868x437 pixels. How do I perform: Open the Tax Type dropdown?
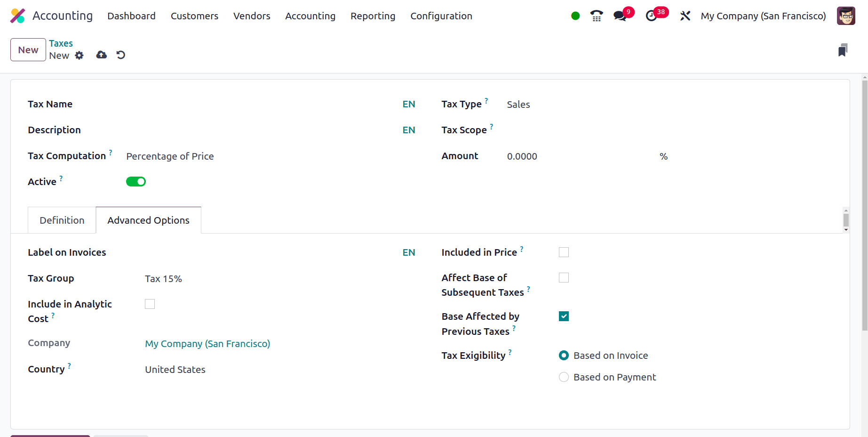(x=583, y=105)
